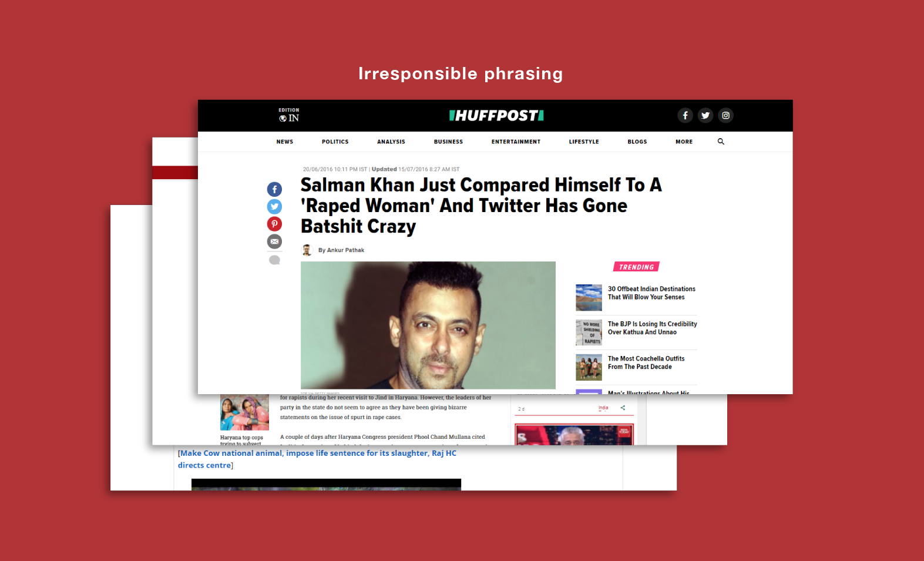Screen dimensions: 924x561
Task: Open 'BJP Is Losing Its Credibility' story
Action: click(x=652, y=328)
